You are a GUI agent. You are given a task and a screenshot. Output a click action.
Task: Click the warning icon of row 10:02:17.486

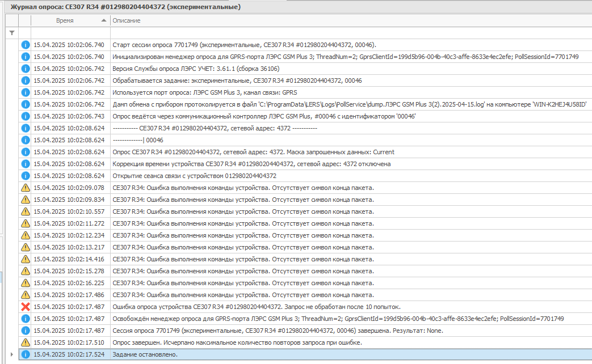point(26,295)
